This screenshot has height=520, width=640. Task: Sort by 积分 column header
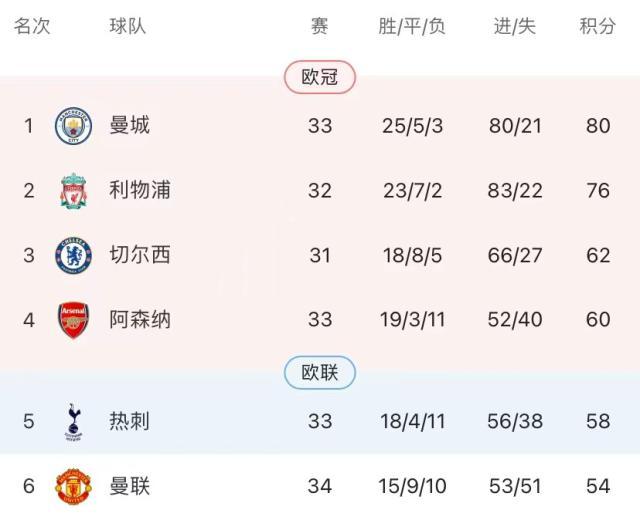point(598,27)
